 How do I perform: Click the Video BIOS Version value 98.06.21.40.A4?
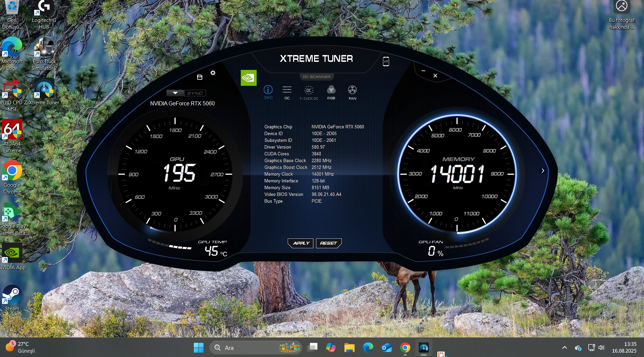[x=326, y=195]
